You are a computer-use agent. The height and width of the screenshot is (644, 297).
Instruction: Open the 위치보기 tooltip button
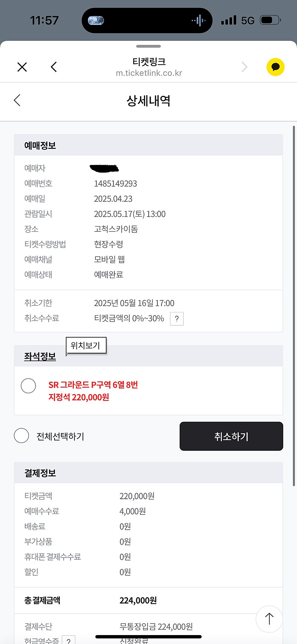86,345
